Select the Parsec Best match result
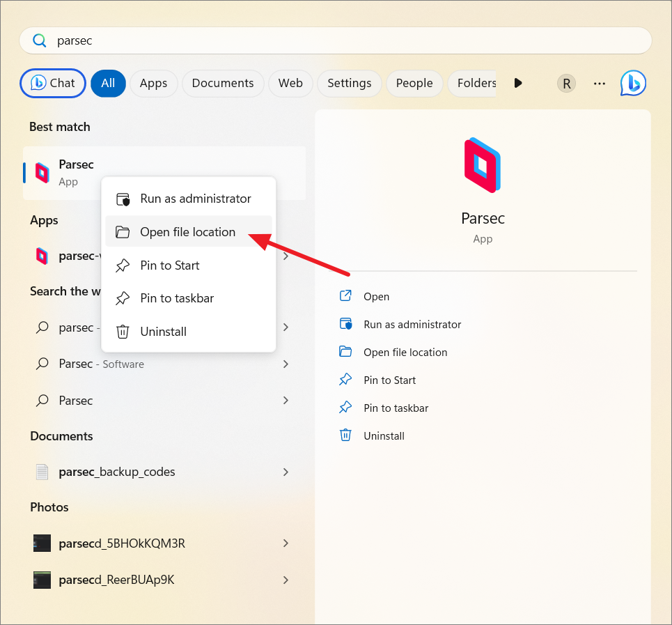 tap(164, 173)
